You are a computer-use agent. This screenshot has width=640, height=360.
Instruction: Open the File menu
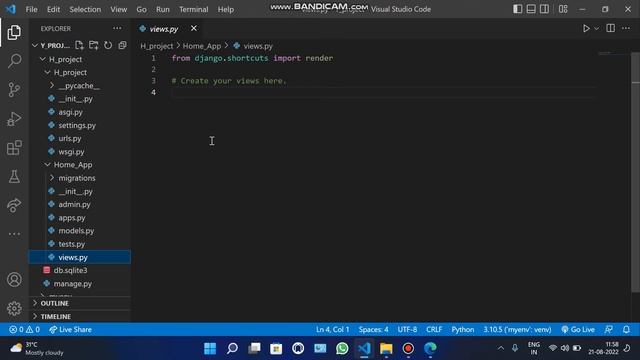tap(31, 9)
